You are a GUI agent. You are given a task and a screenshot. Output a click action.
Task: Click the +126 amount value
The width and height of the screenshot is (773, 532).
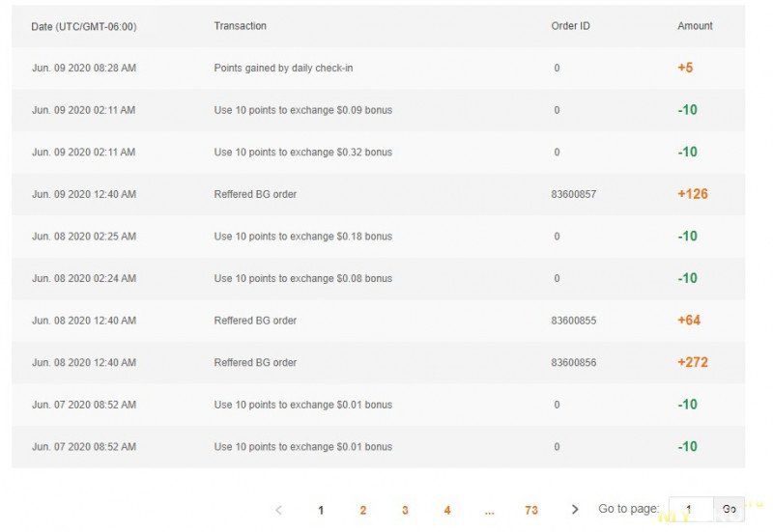point(692,194)
